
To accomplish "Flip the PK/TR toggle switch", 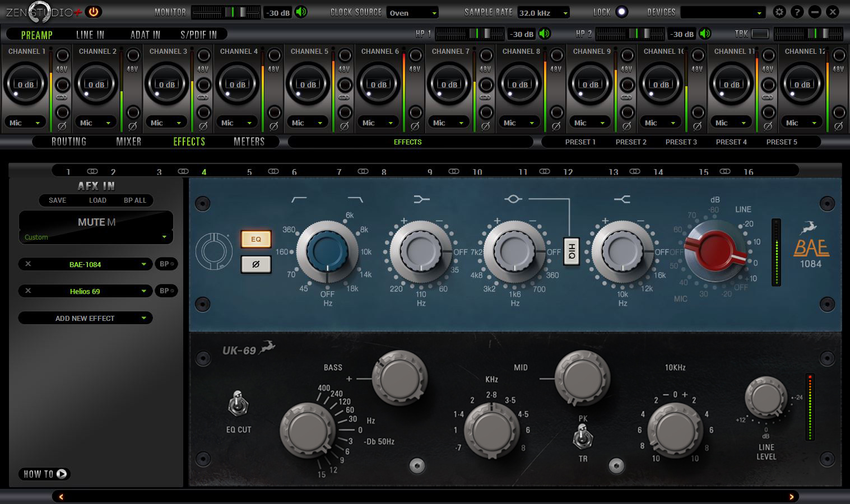I will point(583,437).
